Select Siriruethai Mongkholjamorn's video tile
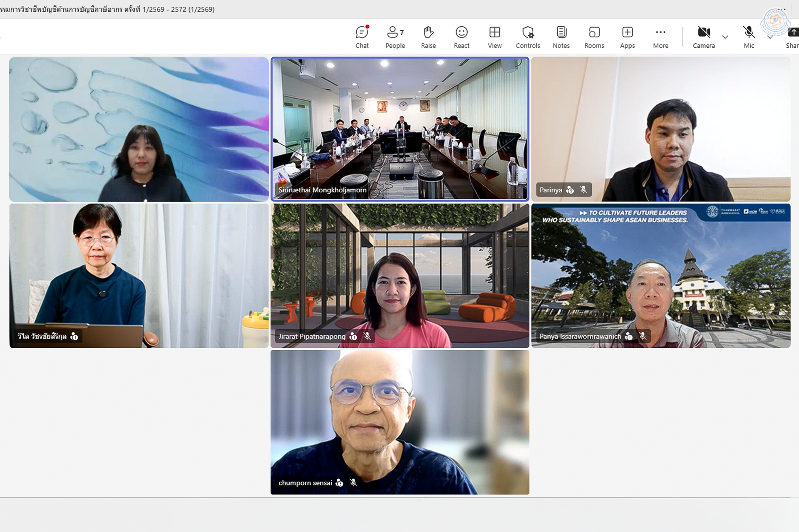799x532 pixels. point(400,129)
